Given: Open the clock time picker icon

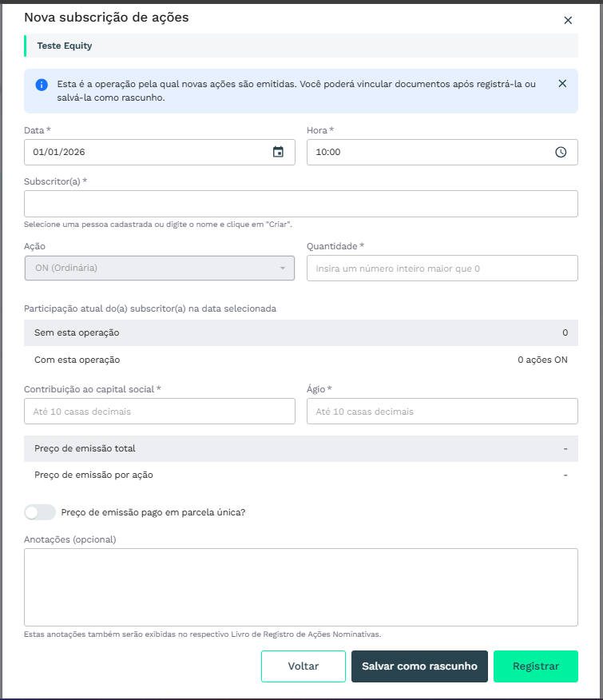Looking at the screenshot, I should (561, 152).
